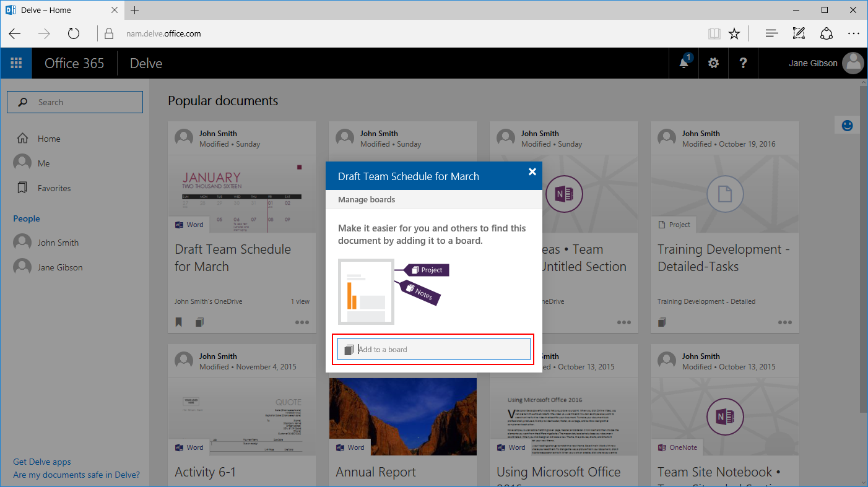Viewport: 868px width, 487px height.
Task: Open browser more actions menu
Action: coord(854,33)
